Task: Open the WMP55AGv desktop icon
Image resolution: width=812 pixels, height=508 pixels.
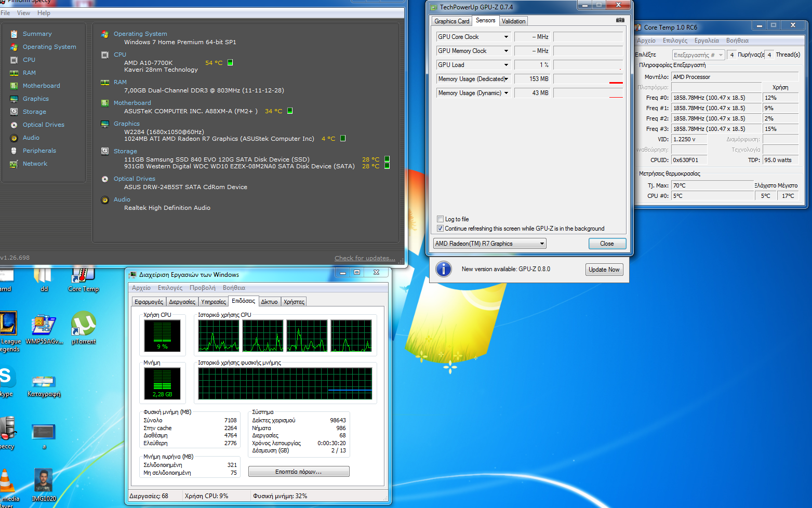Action: (x=44, y=329)
